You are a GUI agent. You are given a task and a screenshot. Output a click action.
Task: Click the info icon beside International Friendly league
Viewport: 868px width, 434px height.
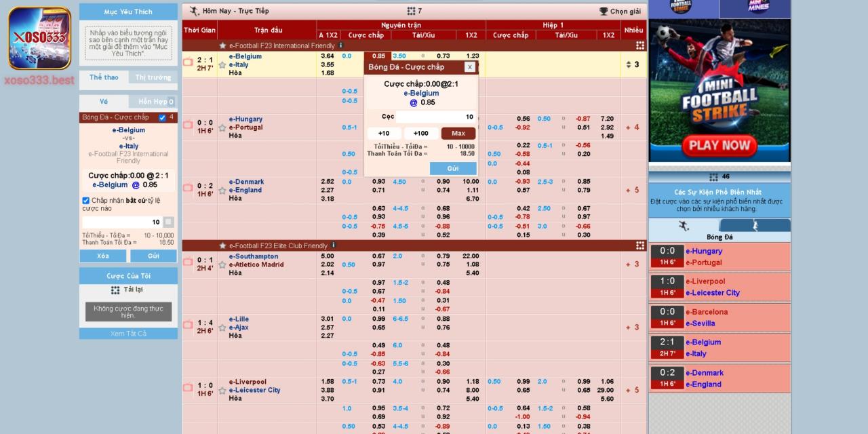tap(340, 45)
